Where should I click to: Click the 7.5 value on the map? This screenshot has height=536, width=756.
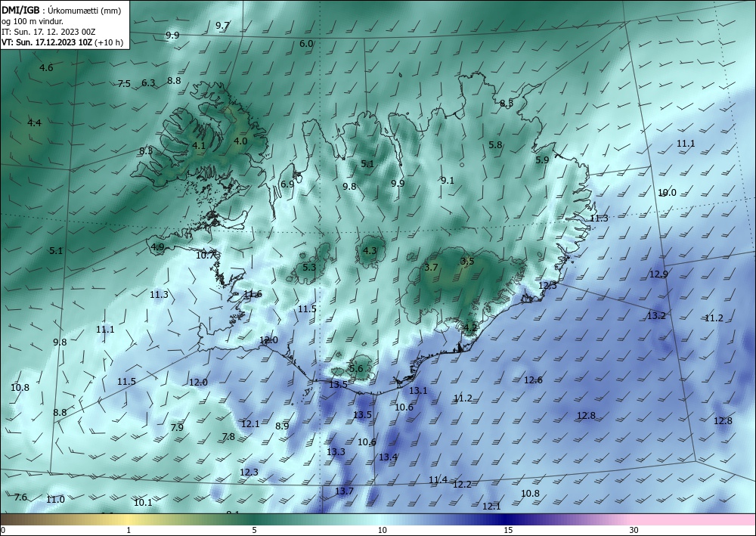pos(124,83)
